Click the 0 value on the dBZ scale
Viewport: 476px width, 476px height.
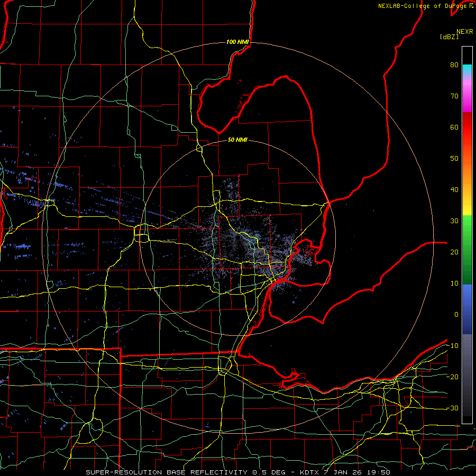click(456, 315)
